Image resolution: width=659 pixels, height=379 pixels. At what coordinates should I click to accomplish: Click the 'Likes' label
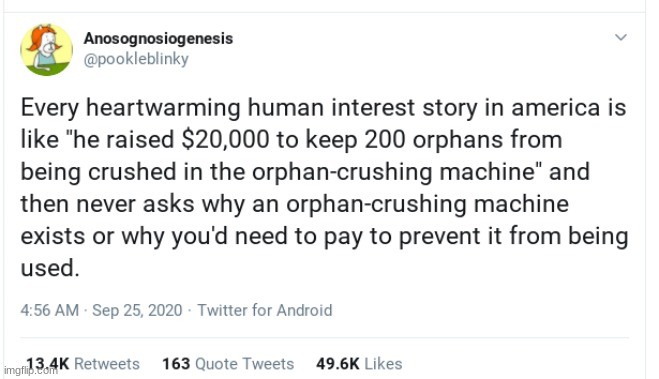383,363
